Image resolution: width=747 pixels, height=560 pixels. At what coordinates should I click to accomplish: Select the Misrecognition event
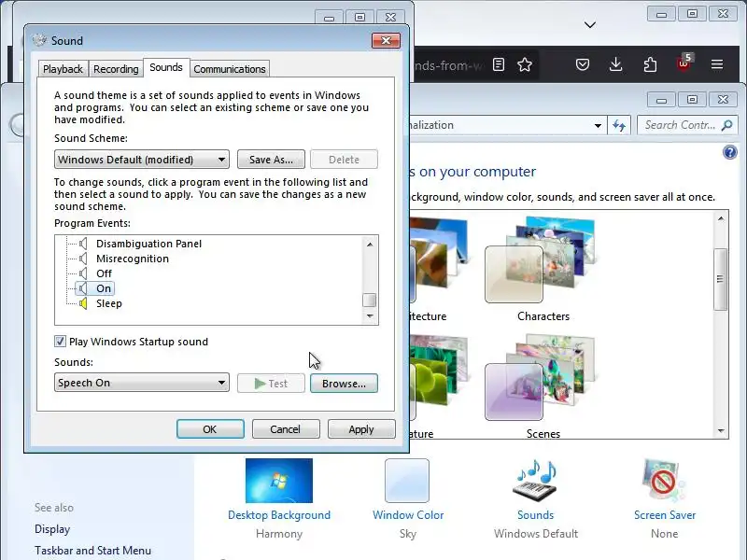133,259
